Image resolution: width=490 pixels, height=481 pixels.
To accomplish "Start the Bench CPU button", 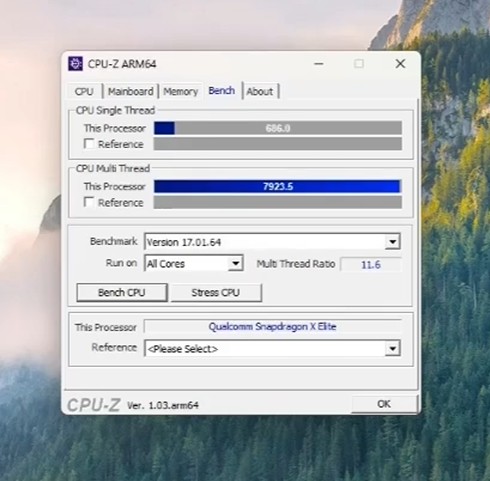I will click(x=122, y=292).
